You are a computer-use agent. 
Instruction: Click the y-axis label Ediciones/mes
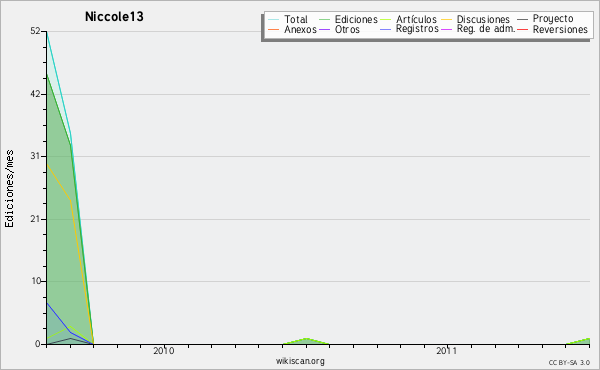click(9, 189)
